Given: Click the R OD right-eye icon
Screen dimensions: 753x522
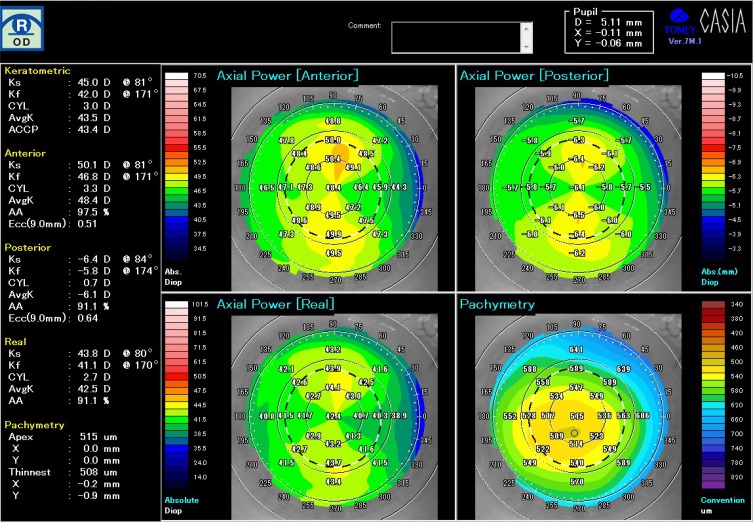Looking at the screenshot, I should (x=22, y=29).
